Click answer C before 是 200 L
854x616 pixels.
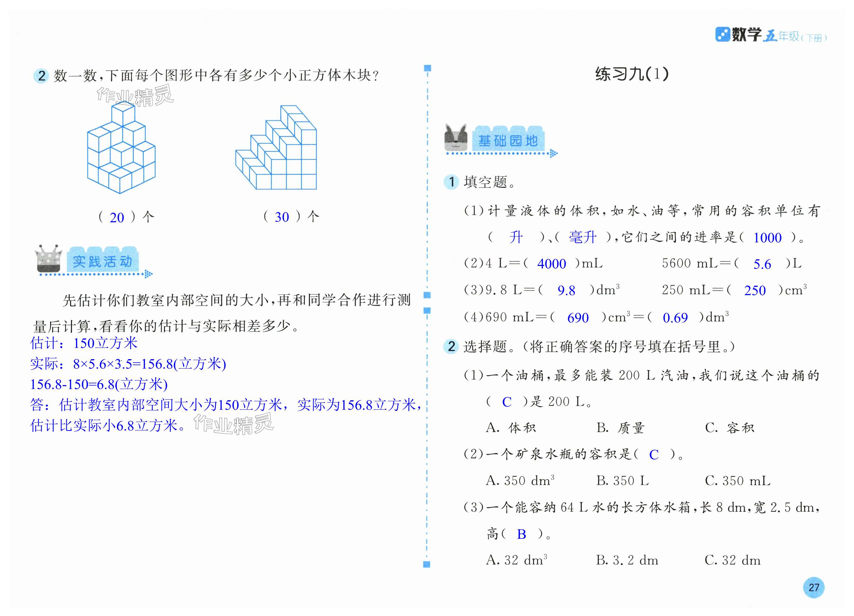507,402
